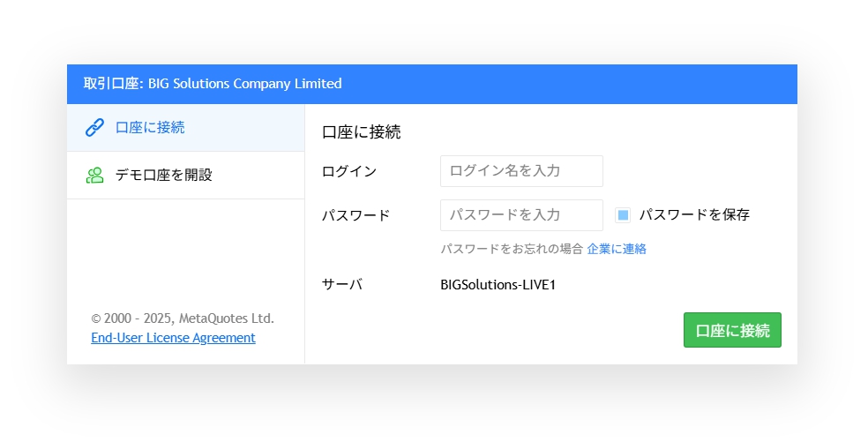Click the BIGSolutions-LIVE1 server name

(498, 284)
